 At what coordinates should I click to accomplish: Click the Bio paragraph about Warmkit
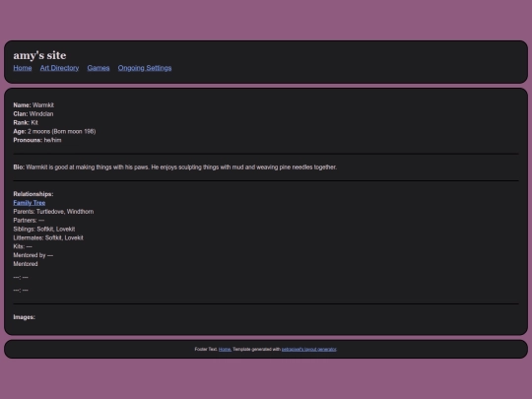point(175,167)
